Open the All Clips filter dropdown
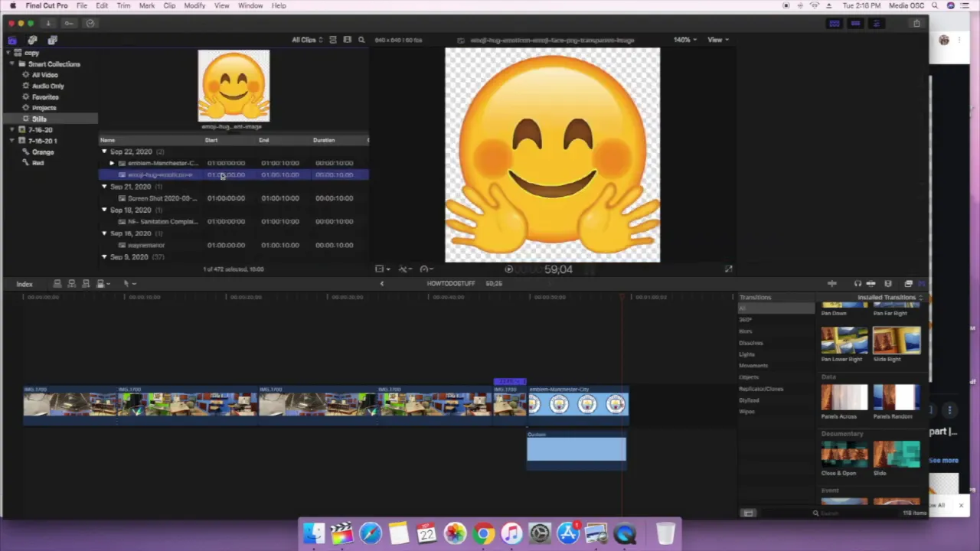Image resolution: width=980 pixels, height=551 pixels. [307, 40]
